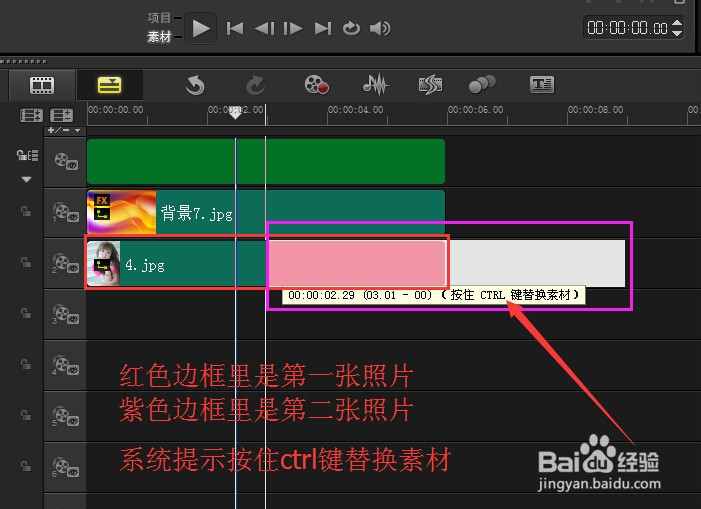
Task: Toggle ripple lock for overlay track 3
Action: click(26, 313)
